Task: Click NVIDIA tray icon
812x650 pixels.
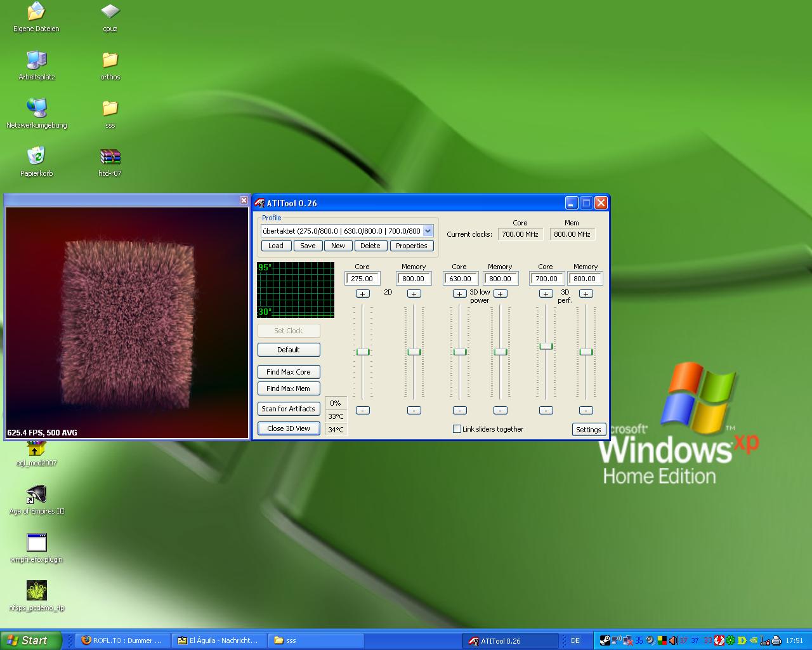Action: 753,640
